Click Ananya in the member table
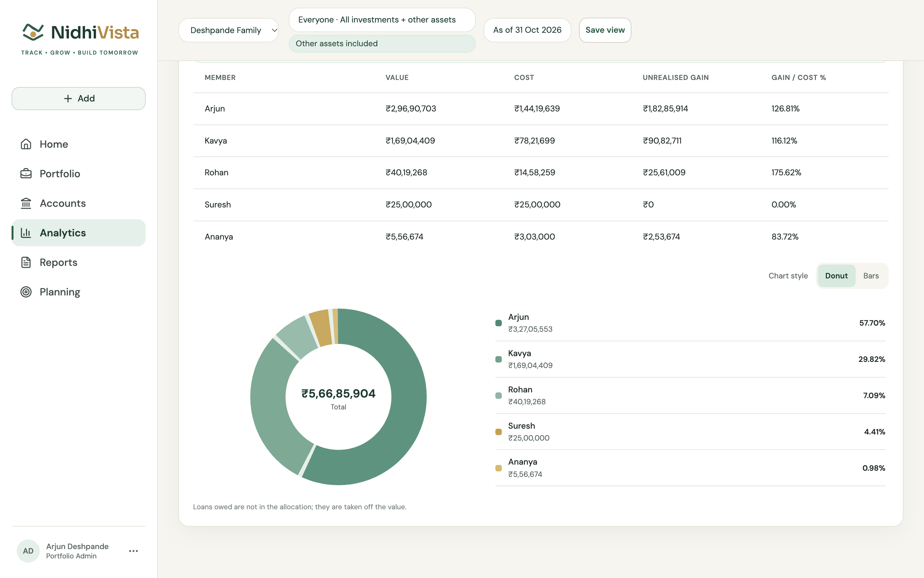This screenshot has height=578, width=924. tap(219, 237)
